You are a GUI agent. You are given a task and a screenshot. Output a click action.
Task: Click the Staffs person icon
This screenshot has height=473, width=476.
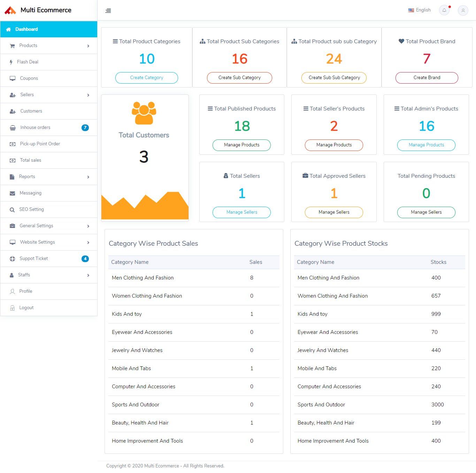click(x=12, y=275)
